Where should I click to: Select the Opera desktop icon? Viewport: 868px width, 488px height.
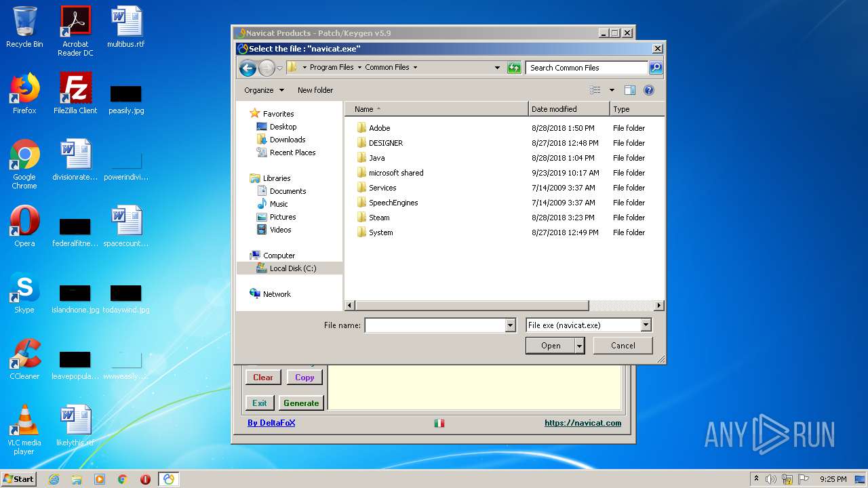[x=24, y=226]
